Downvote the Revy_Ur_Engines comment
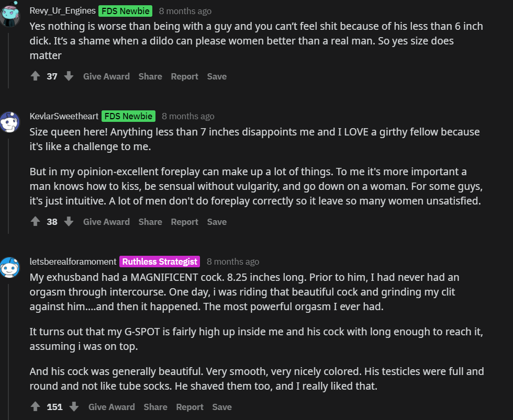Image resolution: width=513 pixels, height=420 pixels. [x=69, y=76]
